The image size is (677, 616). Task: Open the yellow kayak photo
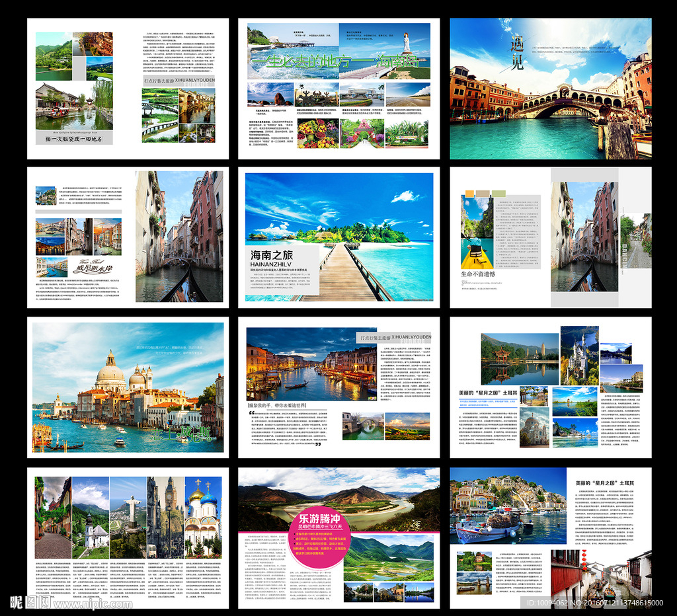[x=477, y=233]
